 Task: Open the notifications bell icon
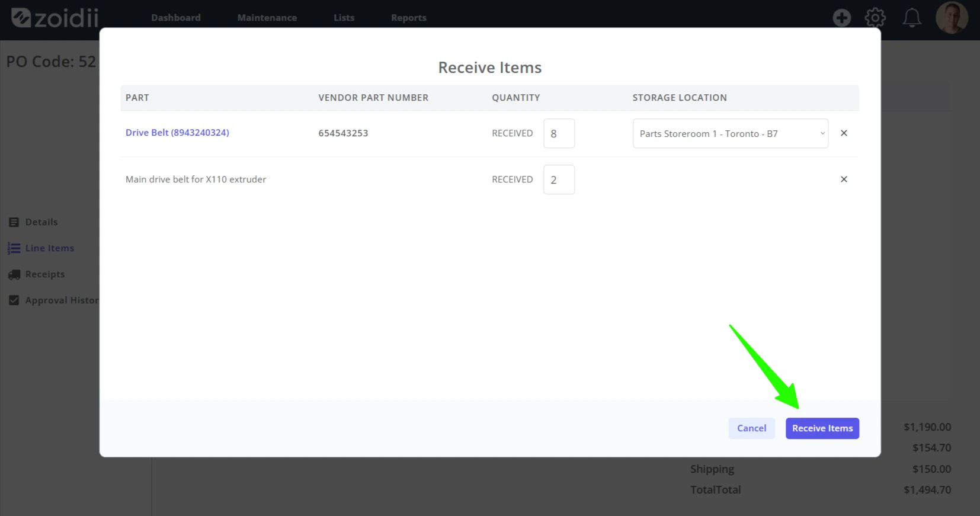(x=912, y=18)
